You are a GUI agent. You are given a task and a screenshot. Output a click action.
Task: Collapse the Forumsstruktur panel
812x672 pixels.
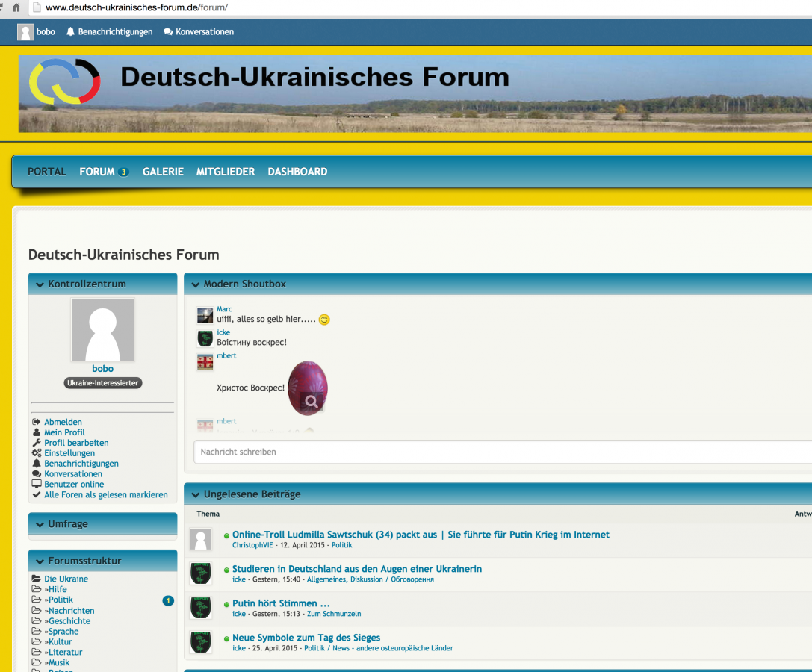(x=40, y=561)
